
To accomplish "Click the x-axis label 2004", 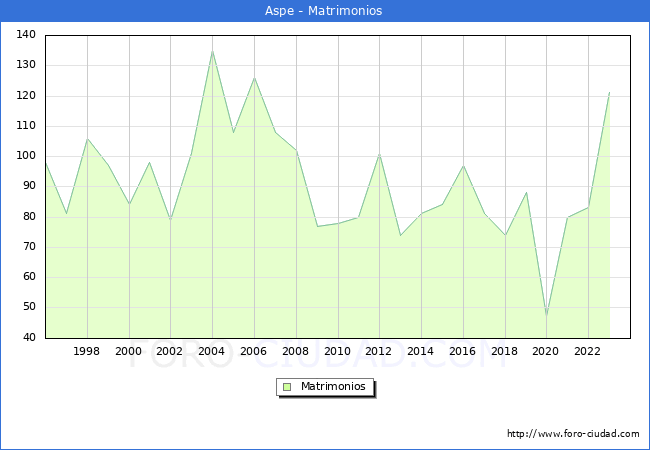I will 211,351.
